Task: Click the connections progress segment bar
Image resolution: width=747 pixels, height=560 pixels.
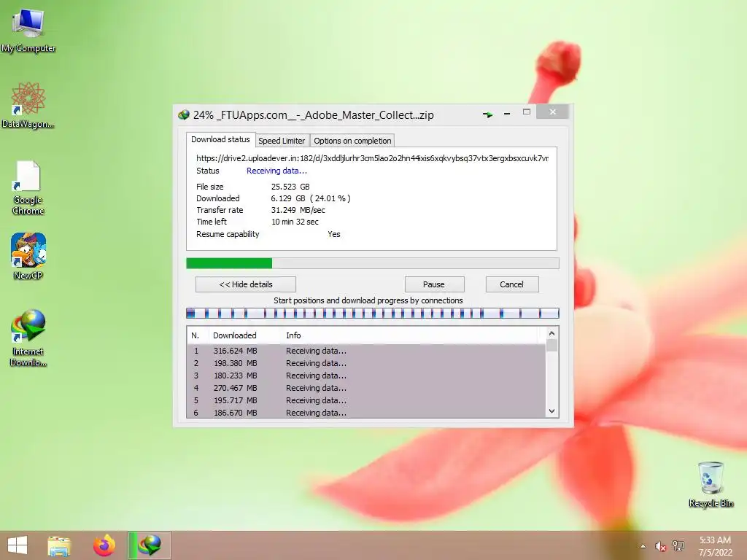Action: click(373, 314)
